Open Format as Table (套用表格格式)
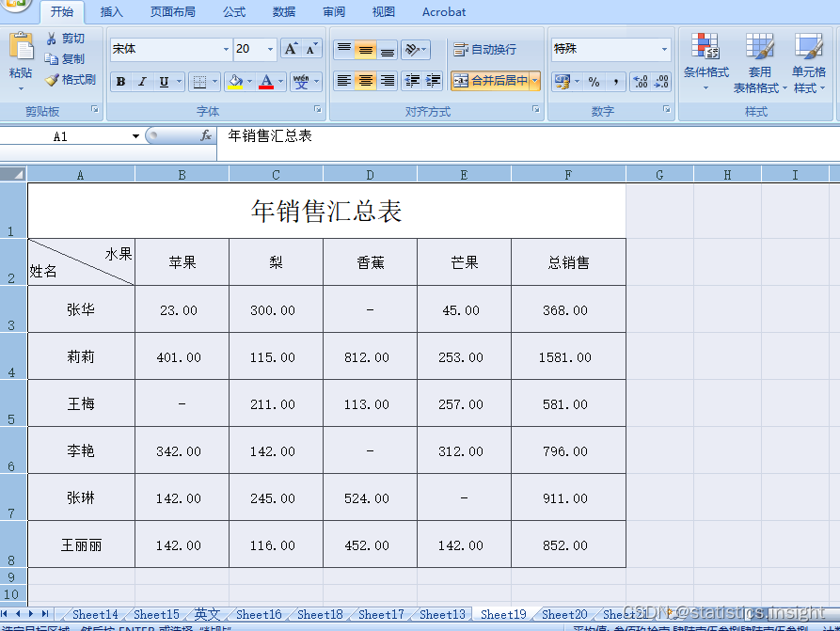 [x=760, y=62]
